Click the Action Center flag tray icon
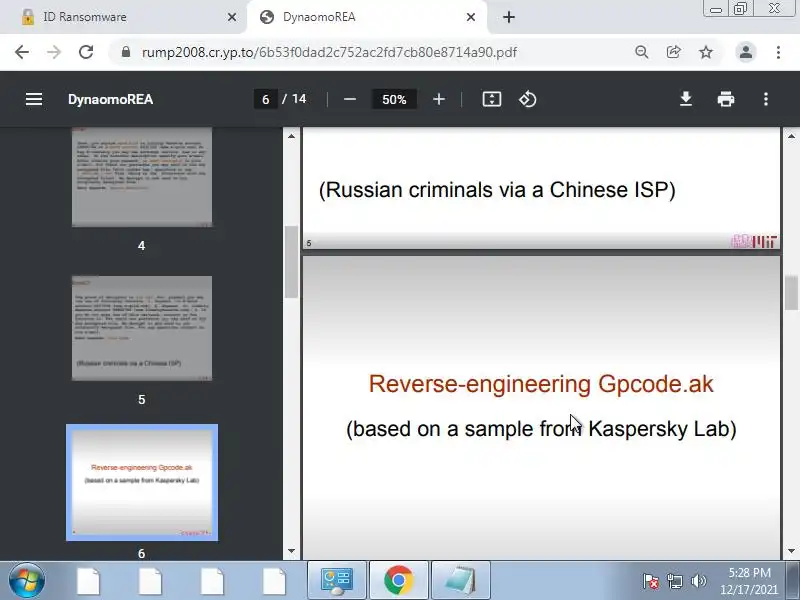This screenshot has height=600, width=800. click(651, 581)
